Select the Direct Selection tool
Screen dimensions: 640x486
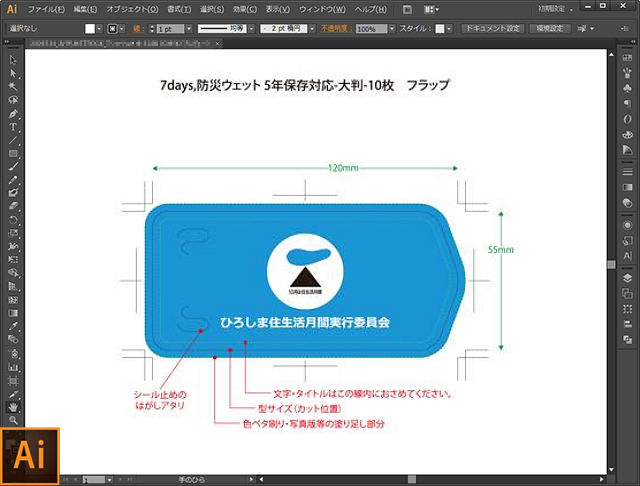(13, 73)
